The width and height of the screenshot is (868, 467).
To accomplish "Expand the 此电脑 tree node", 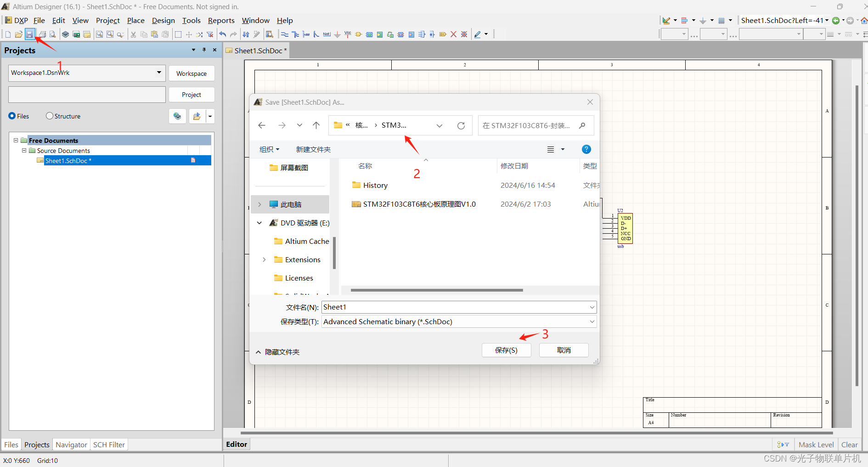I will pos(259,204).
